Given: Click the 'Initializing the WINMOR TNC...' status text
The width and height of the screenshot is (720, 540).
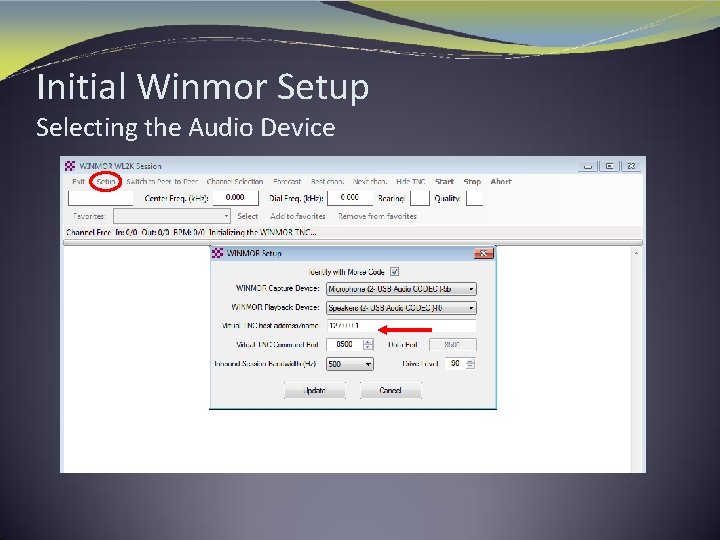Looking at the screenshot, I should coord(263,232).
